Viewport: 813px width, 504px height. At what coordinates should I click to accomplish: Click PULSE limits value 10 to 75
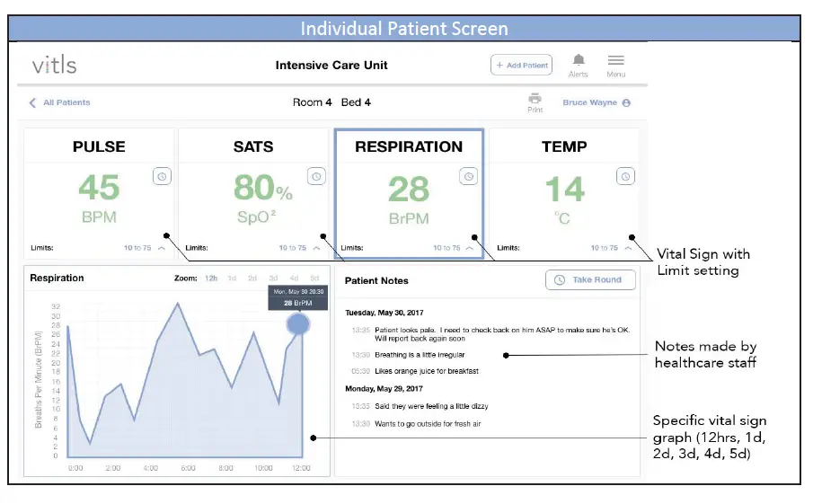(137, 248)
